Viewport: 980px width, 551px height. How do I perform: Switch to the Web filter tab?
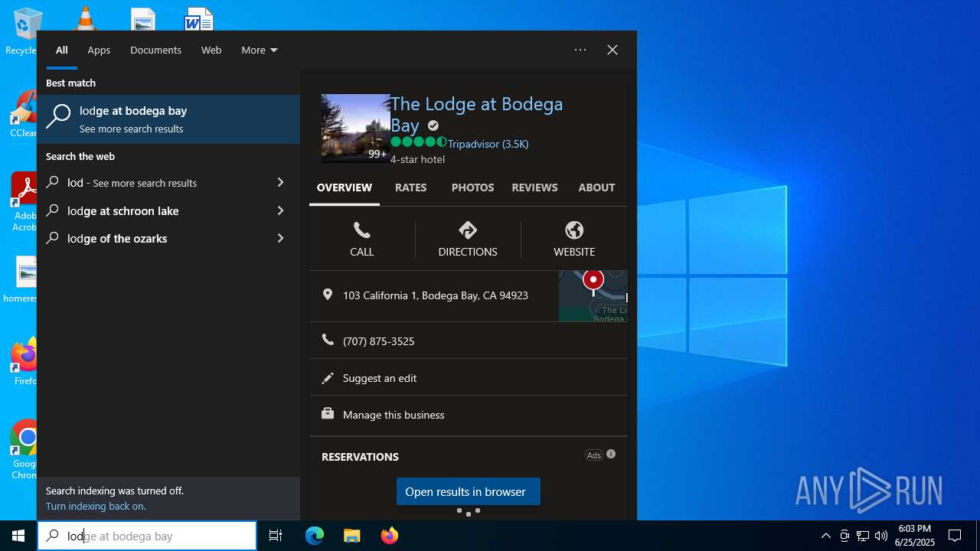point(211,50)
